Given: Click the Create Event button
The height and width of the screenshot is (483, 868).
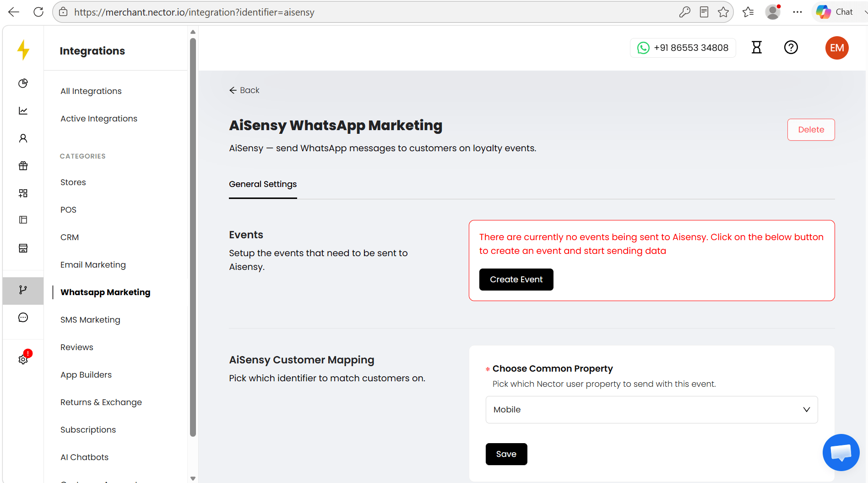Looking at the screenshot, I should (x=516, y=280).
